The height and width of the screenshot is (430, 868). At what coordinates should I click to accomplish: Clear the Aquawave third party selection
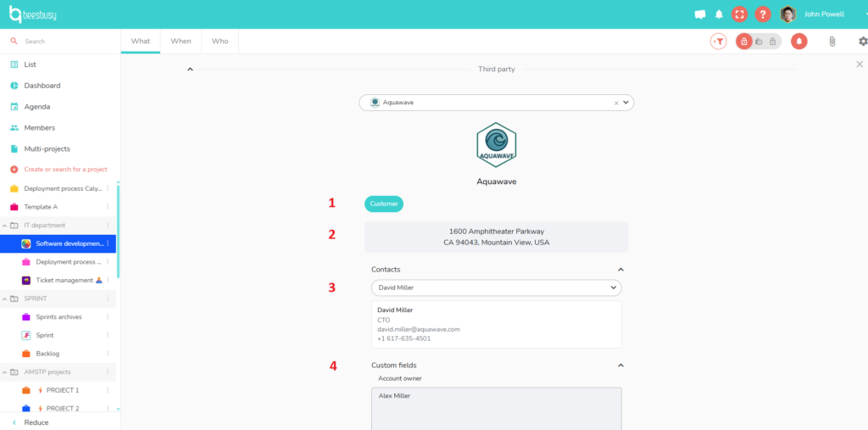(x=616, y=103)
